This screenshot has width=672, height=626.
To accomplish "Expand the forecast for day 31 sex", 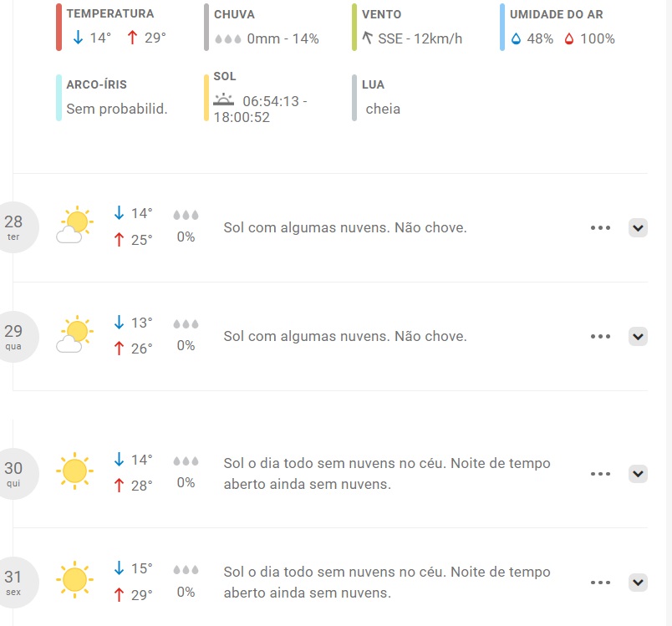I will coord(638,583).
